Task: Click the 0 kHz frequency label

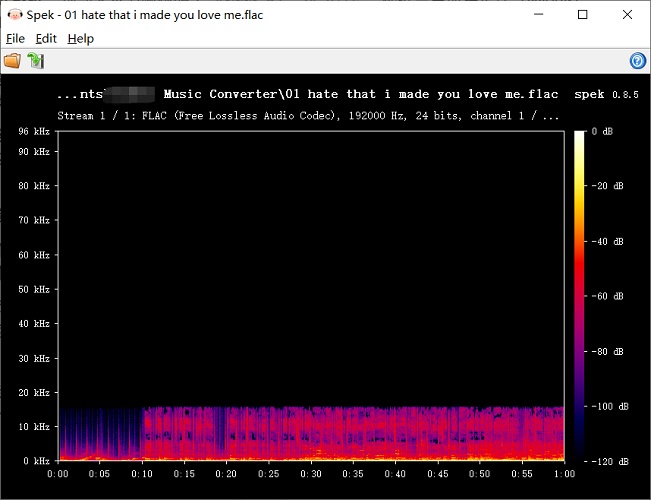Action: 37,461
